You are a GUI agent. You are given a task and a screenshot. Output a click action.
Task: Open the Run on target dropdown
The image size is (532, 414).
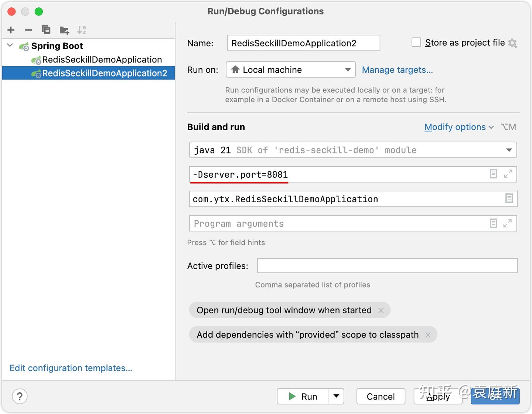pos(348,69)
